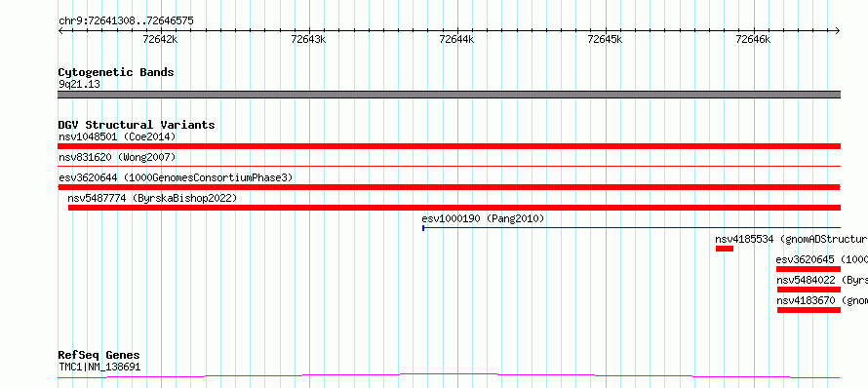The width and height of the screenshot is (868, 388).
Task: Select the short nsv4185534 red bar
Action: coord(724,249)
